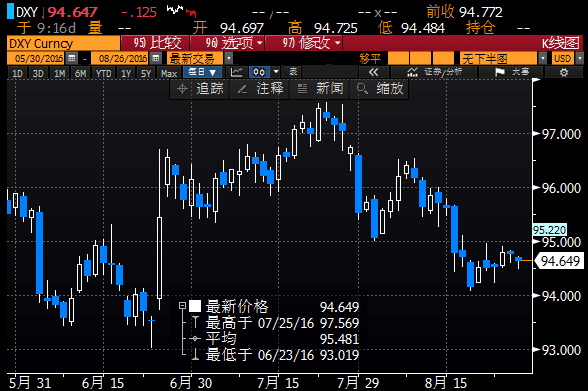
Task: Select the candlestick chart type icon
Action: click(259, 72)
